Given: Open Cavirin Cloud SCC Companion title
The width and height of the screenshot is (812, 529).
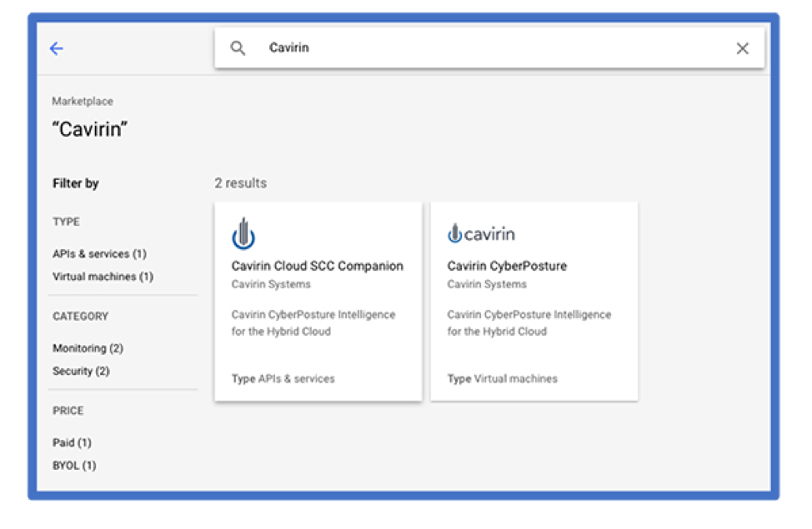Looking at the screenshot, I should tap(317, 266).
